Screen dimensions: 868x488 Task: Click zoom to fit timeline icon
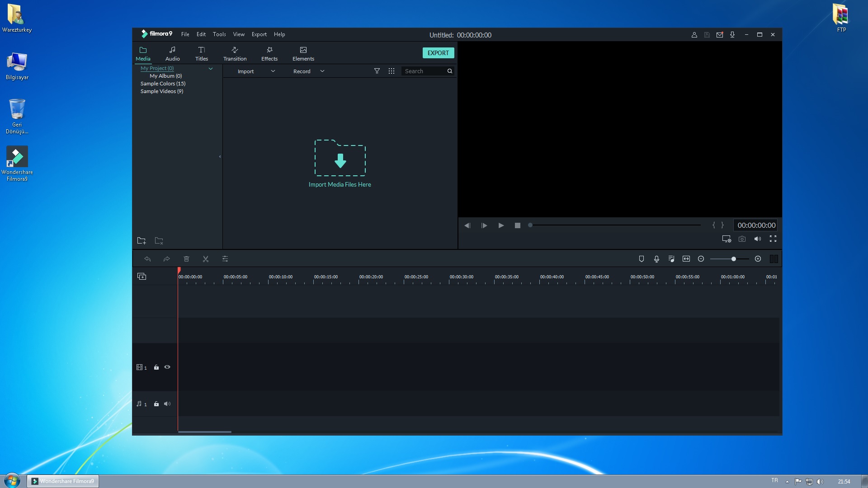686,259
